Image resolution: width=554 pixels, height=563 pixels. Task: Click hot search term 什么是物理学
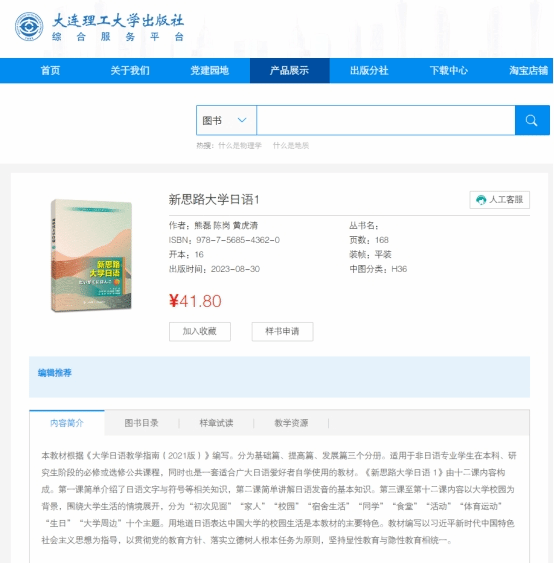click(x=240, y=145)
